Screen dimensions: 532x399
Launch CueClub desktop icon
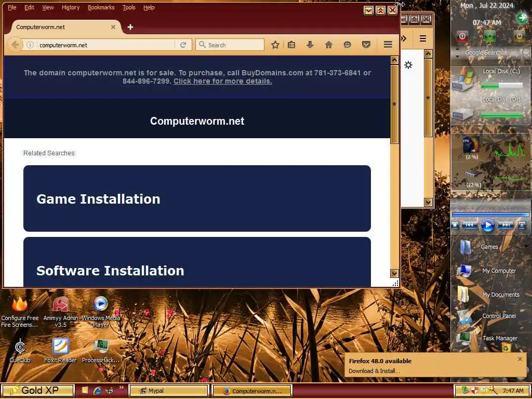tap(20, 351)
